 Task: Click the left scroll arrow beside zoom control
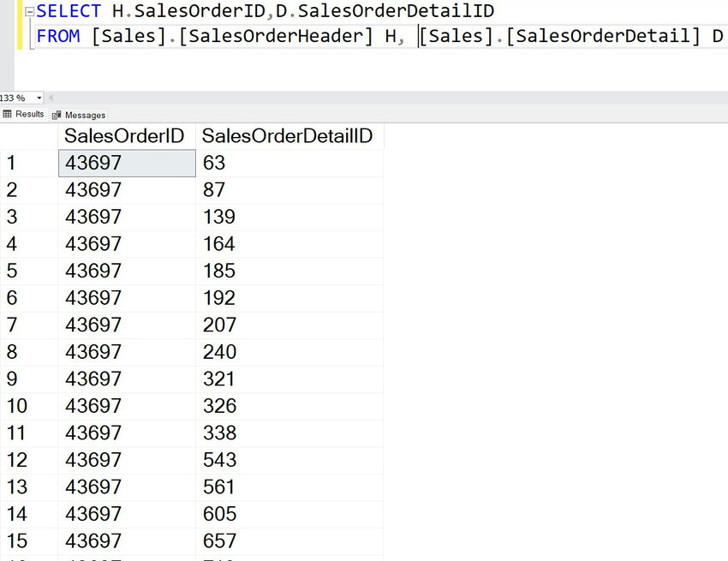49,98
